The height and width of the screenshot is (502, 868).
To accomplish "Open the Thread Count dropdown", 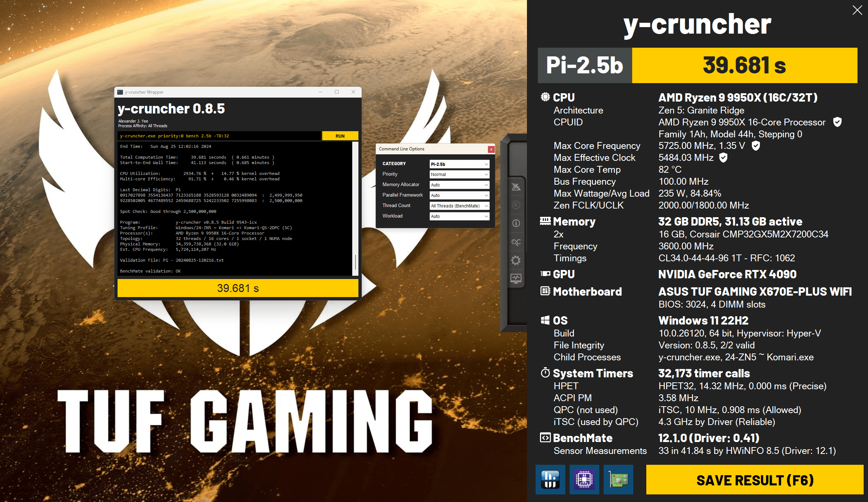I will pos(459,206).
